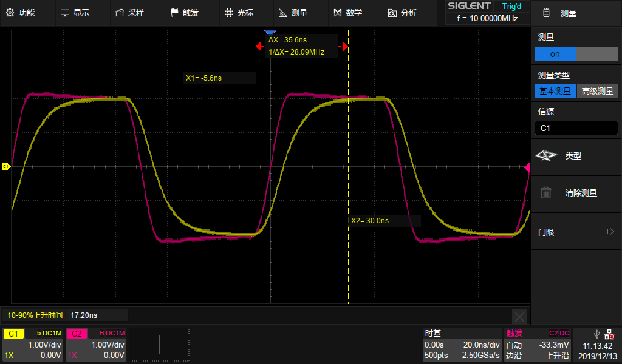Click the left red ΔX arrow
The image size is (622, 364).
tap(259, 47)
